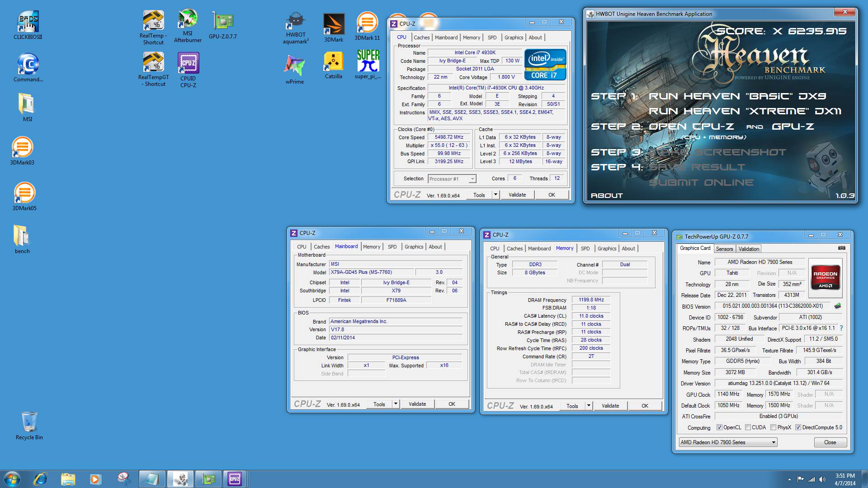
Task: Open the bench folder on the desktop
Action: coord(22,239)
